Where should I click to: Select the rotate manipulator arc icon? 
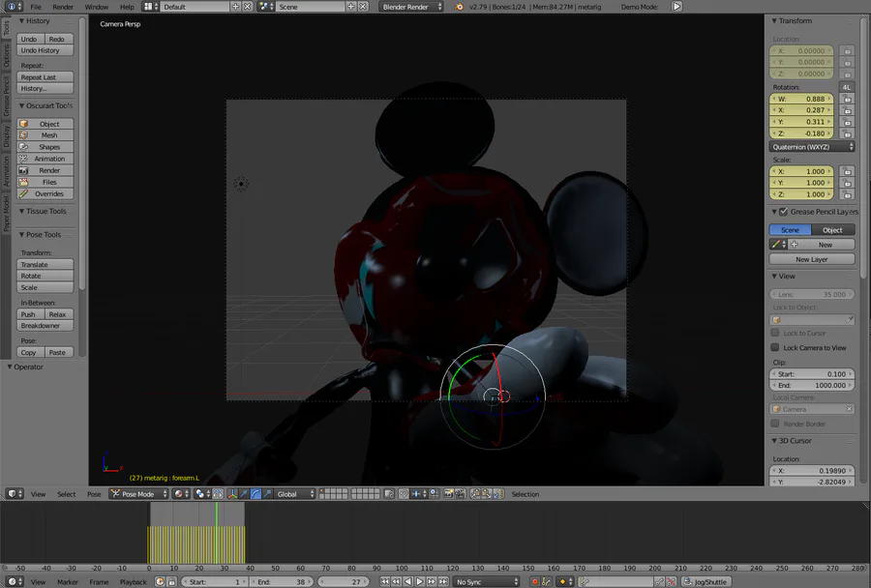pos(255,493)
